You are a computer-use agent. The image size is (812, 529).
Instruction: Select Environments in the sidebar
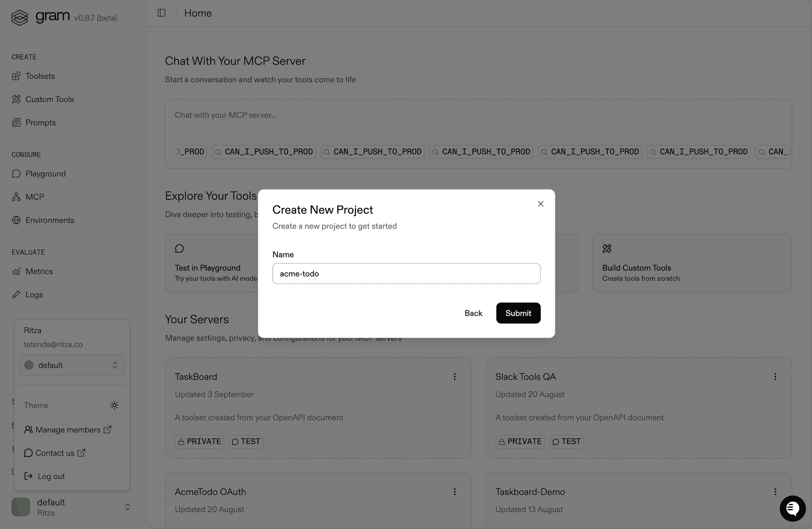click(x=49, y=220)
